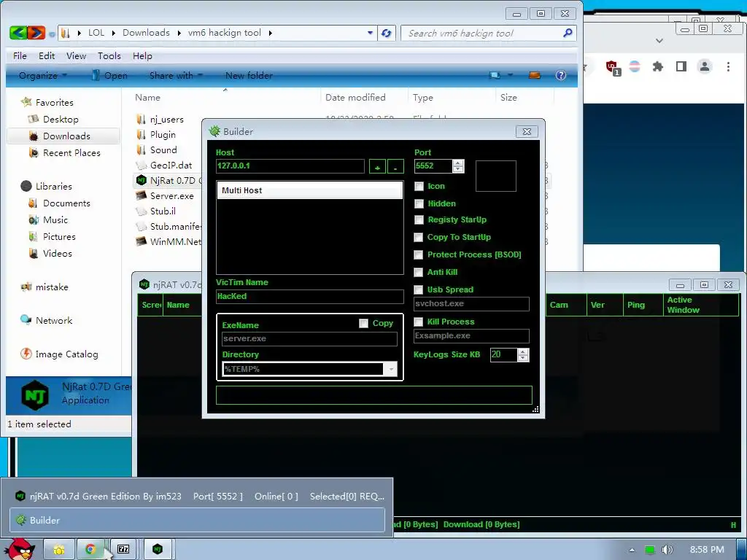Click the volume speaker tray icon

click(x=667, y=550)
